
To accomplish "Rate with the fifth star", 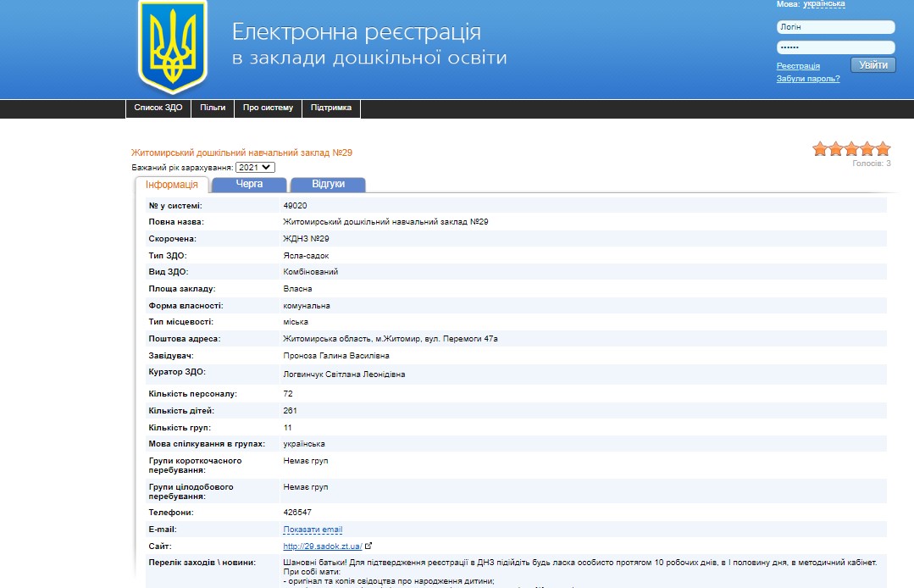I will [884, 149].
